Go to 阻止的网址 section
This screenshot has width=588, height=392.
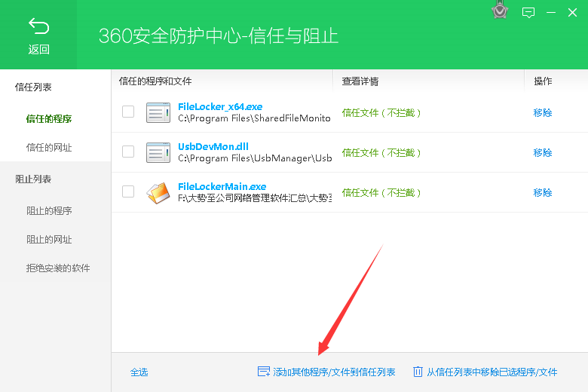point(49,240)
